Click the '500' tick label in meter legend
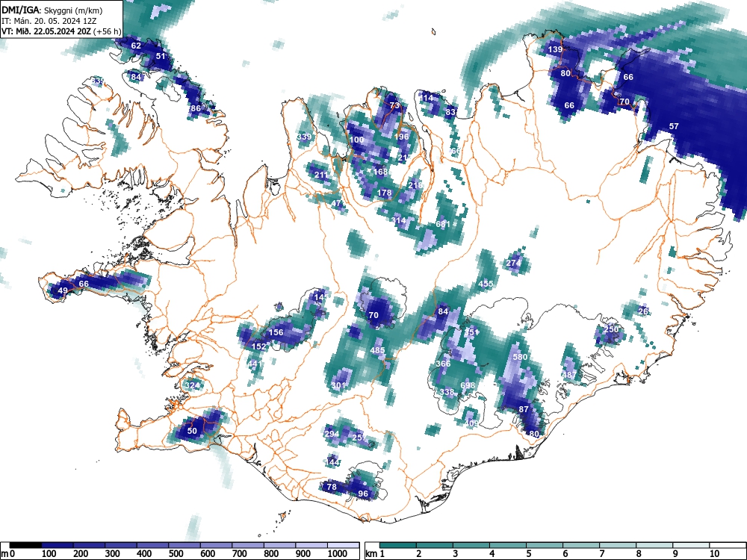Screen dimensions: 747x560 [176, 554]
